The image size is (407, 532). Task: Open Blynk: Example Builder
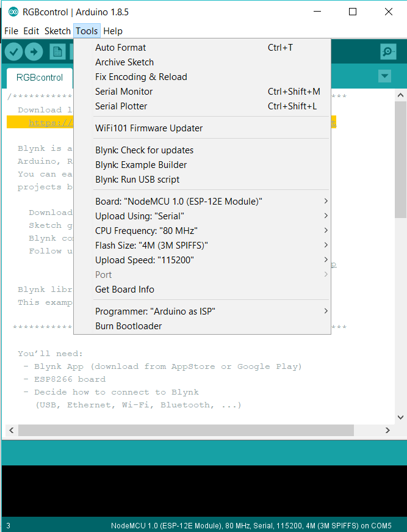(x=202, y=164)
